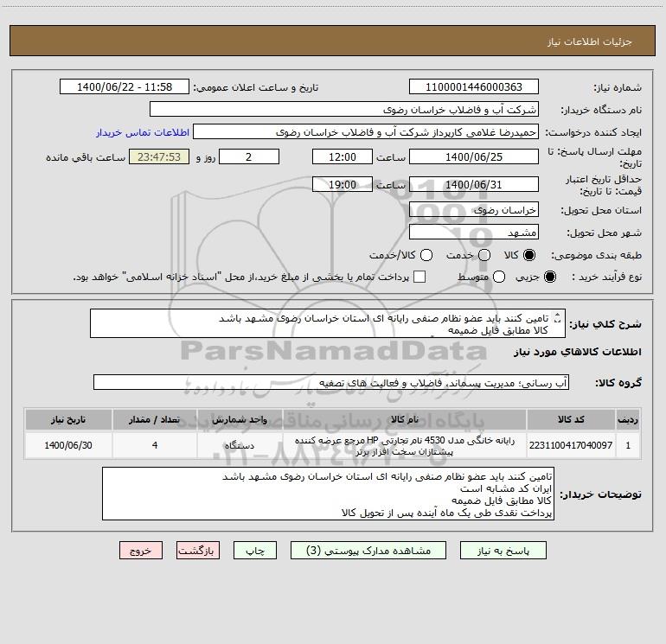This screenshot has height=644, width=666.
Task: Click the request creator field حمیدرضا غلامی
Action: 366,131
